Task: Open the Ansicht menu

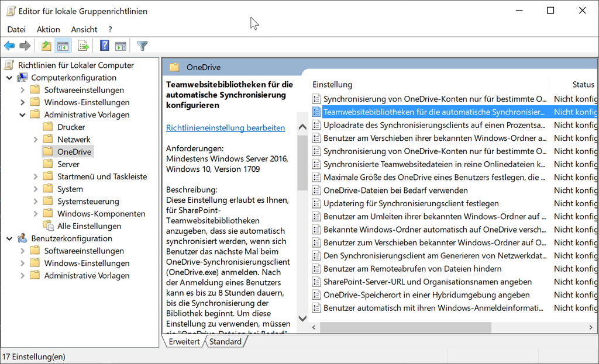Action: click(x=84, y=29)
